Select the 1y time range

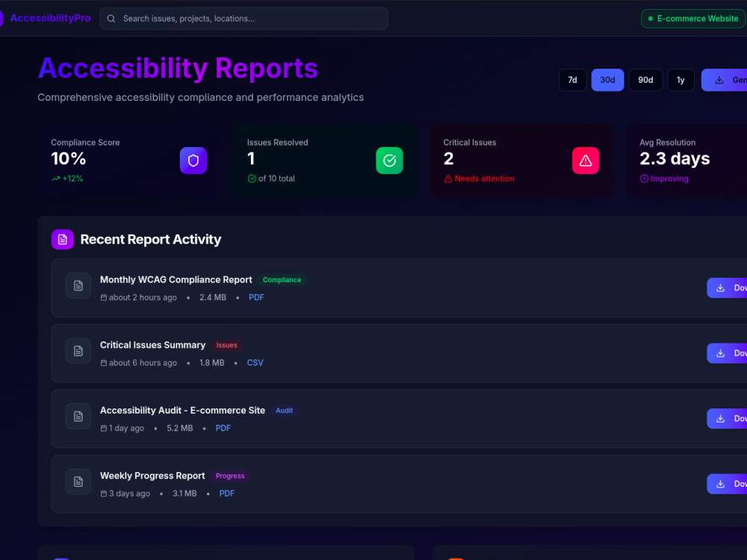pyautogui.click(x=681, y=80)
